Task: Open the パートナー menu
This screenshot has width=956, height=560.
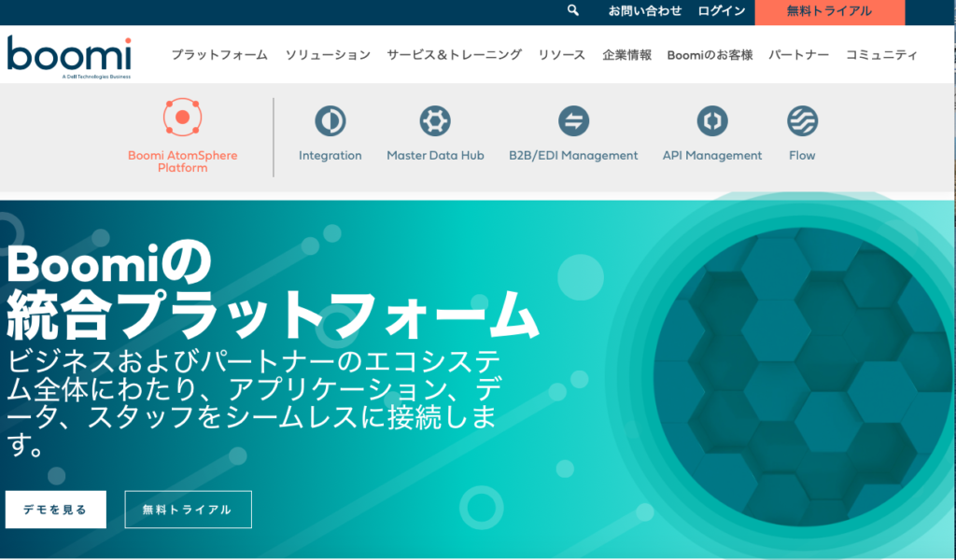Action: pos(799,55)
